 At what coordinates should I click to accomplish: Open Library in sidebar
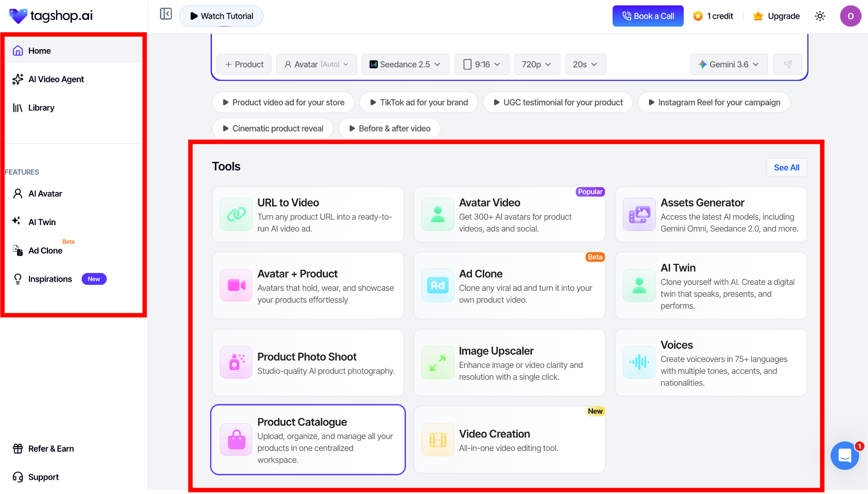[x=74, y=108]
